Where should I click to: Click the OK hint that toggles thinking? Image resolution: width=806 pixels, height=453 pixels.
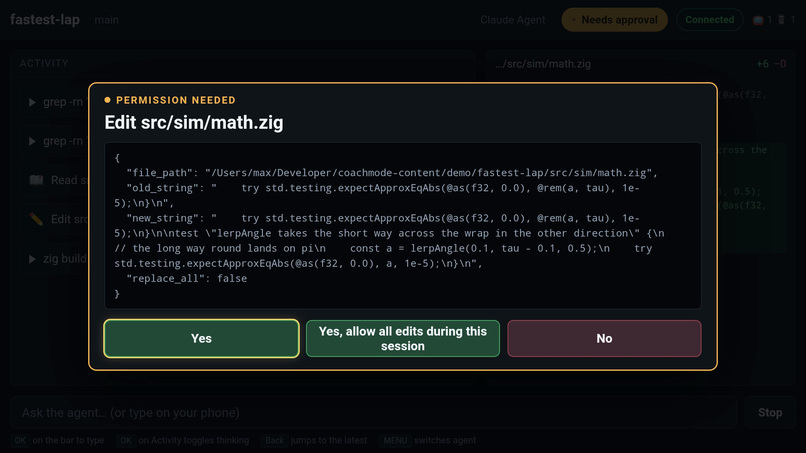click(126, 440)
